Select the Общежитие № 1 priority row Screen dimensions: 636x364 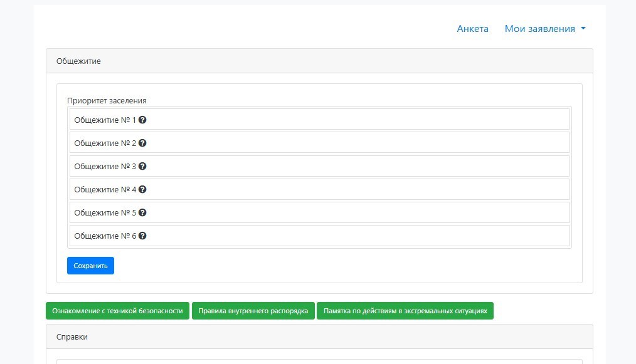tap(320, 119)
